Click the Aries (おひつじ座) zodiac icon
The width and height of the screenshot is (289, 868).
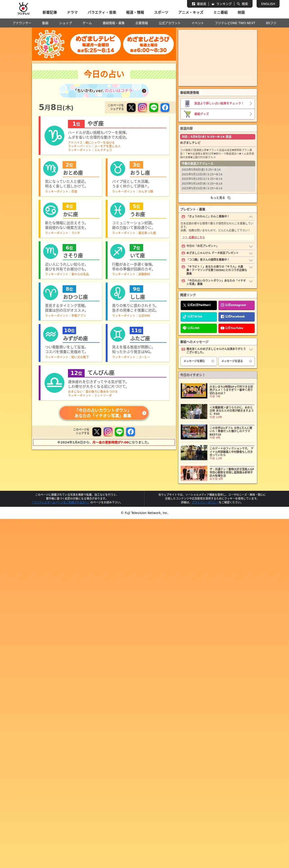click(51, 293)
